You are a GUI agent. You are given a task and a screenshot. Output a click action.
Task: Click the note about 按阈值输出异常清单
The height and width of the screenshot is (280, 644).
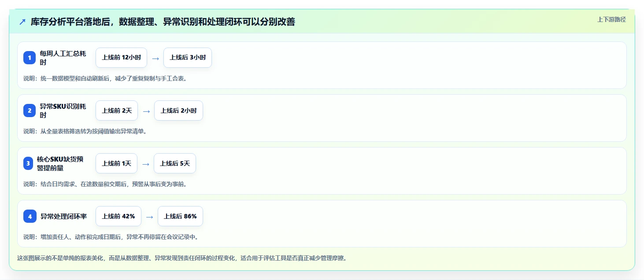coord(85,131)
